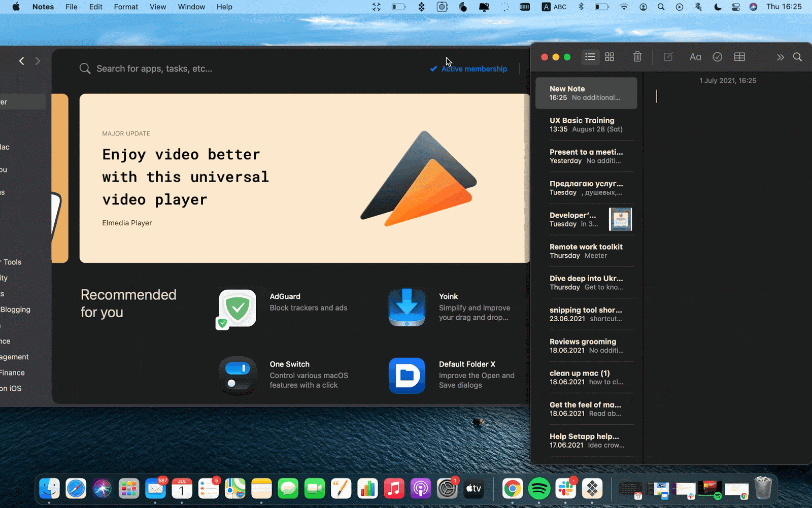Open Slack from the Dock
This screenshot has height=508, width=812.
(565, 489)
